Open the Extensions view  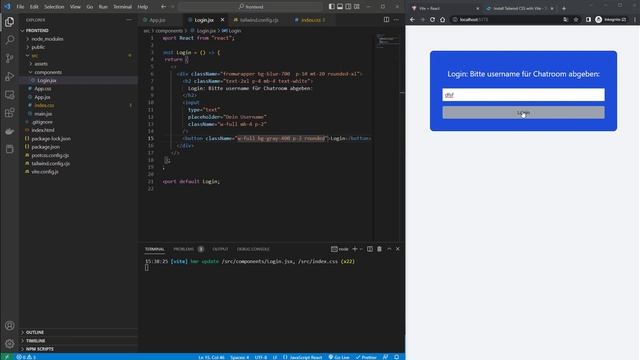9,113
